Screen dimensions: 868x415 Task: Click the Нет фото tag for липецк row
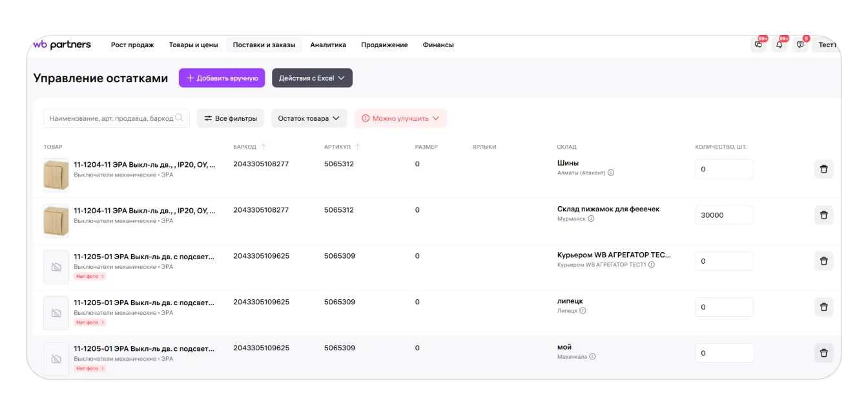[90, 323]
